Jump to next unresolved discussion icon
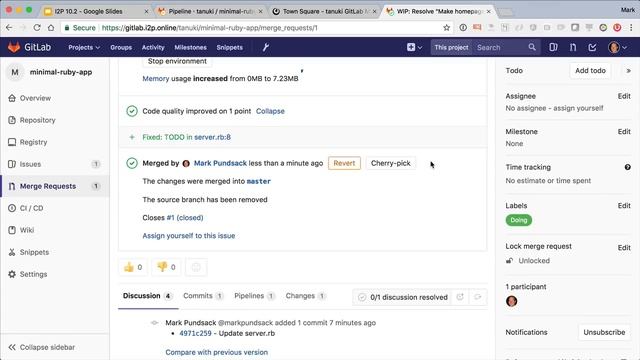 click(478, 297)
